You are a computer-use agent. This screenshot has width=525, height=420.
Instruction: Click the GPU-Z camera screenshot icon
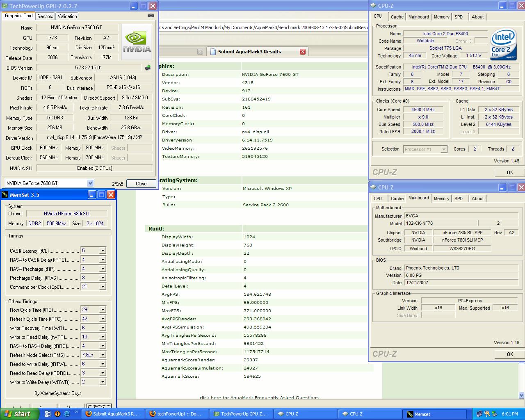(x=151, y=16)
